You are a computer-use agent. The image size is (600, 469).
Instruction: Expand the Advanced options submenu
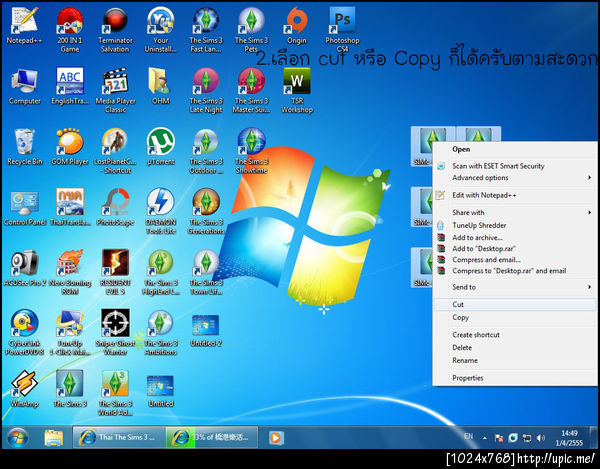click(515, 178)
